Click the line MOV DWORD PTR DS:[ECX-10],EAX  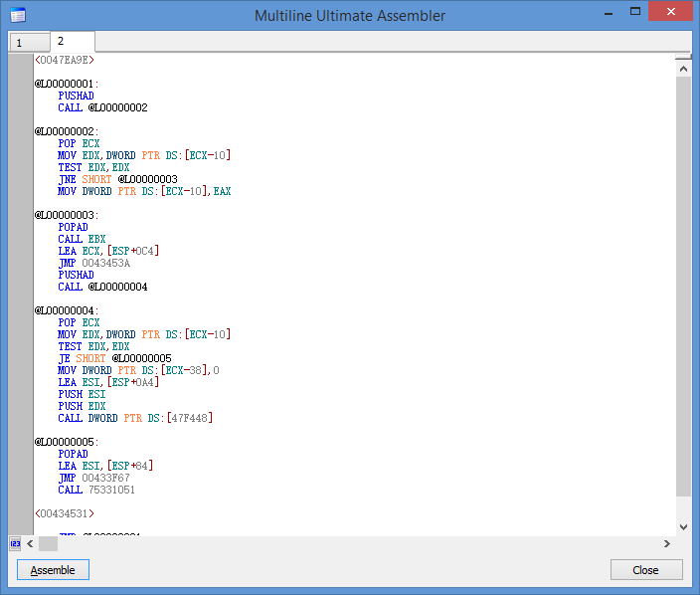click(144, 191)
